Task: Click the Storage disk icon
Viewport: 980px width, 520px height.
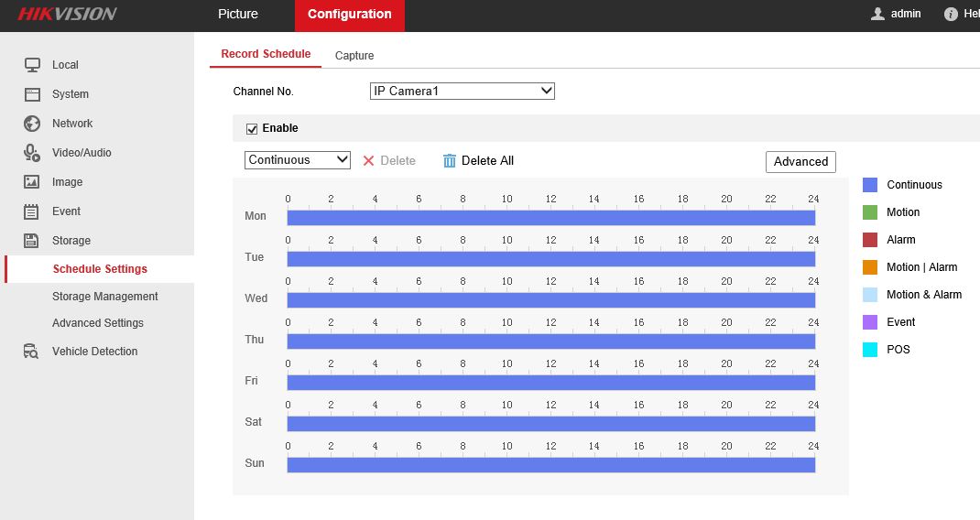Action: tap(32, 241)
